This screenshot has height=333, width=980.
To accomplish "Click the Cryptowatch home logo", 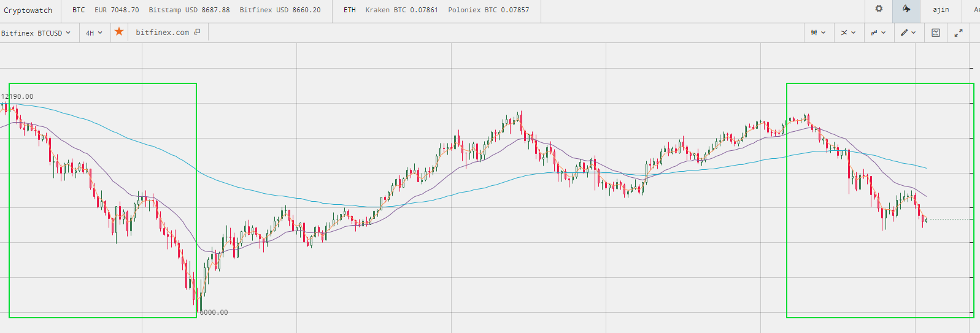I will (x=28, y=10).
